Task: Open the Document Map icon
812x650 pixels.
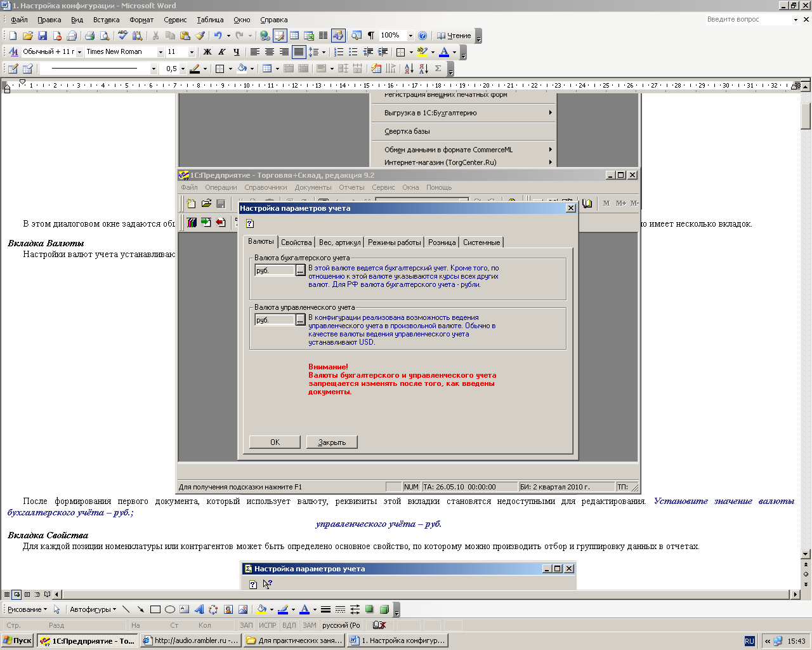Action: (x=357, y=36)
